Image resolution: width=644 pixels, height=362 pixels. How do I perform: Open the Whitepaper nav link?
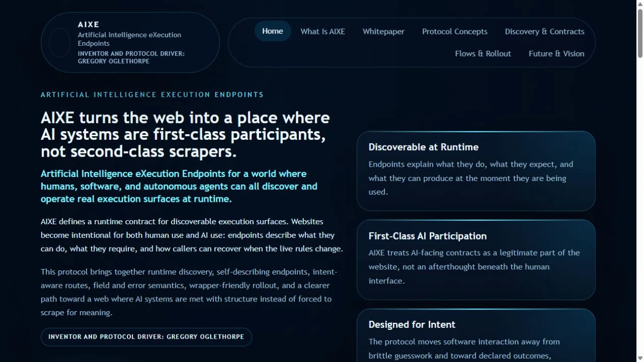(383, 32)
